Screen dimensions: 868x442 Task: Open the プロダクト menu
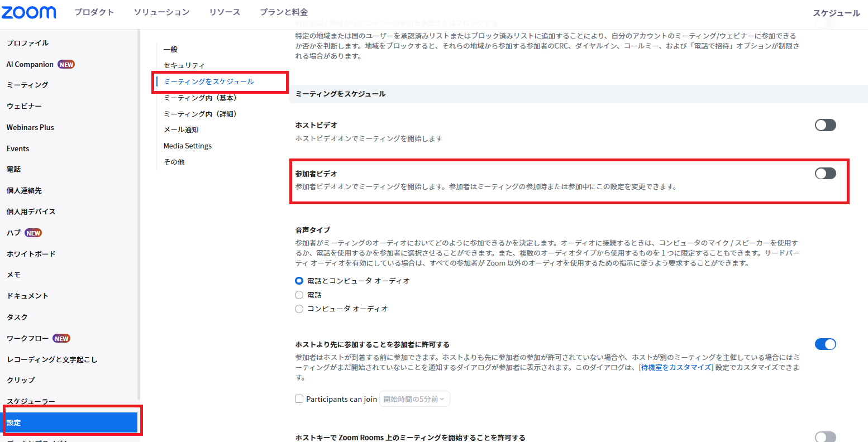pyautogui.click(x=94, y=12)
